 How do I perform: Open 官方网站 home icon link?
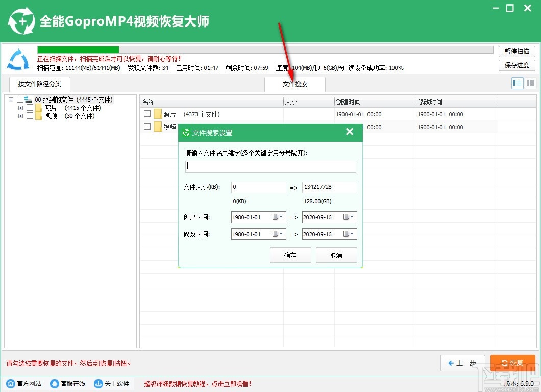pos(11,383)
